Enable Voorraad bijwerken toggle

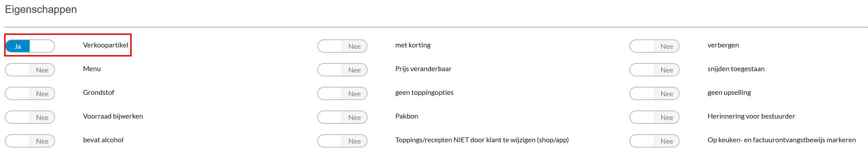pyautogui.click(x=30, y=117)
